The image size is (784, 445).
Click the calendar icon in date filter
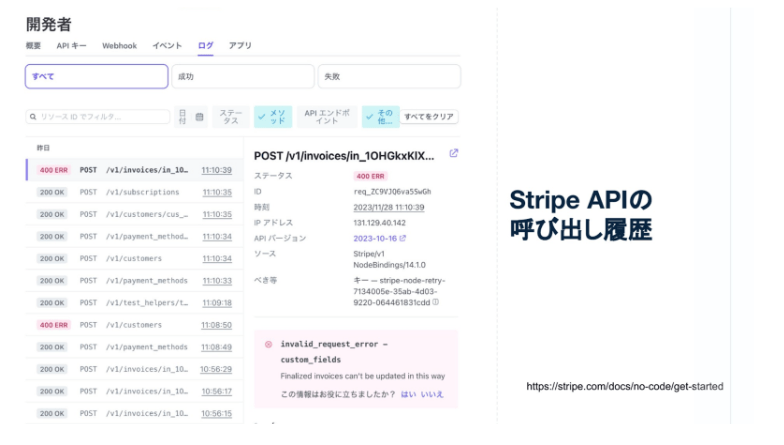200,117
